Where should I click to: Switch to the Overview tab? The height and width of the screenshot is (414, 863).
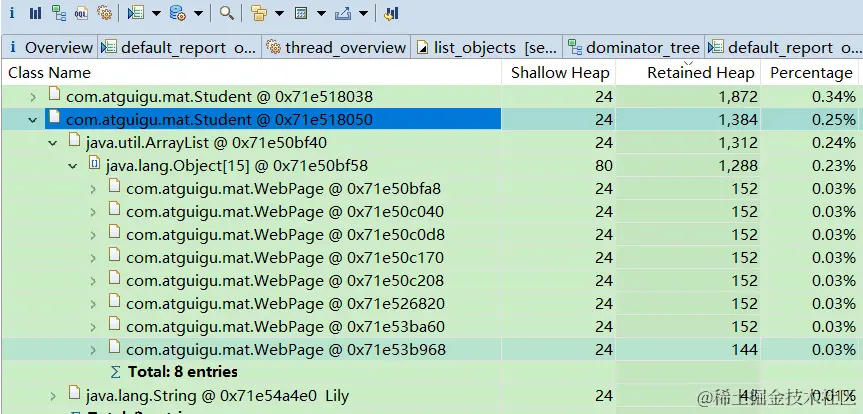click(50, 48)
